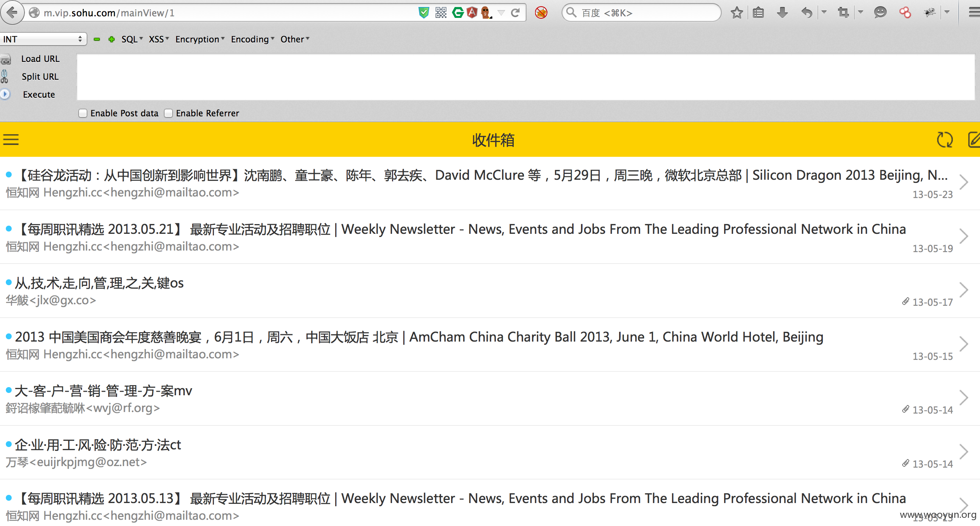Open the Silicon Dragon 2013 Beijing email
Viewport: 980px width, 526px height.
coord(490,183)
